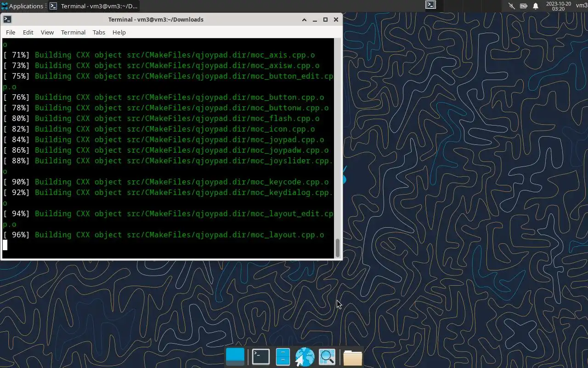The width and height of the screenshot is (588, 368).
Task: Click the terminal launcher icon in the top panel
Action: pos(430,5)
